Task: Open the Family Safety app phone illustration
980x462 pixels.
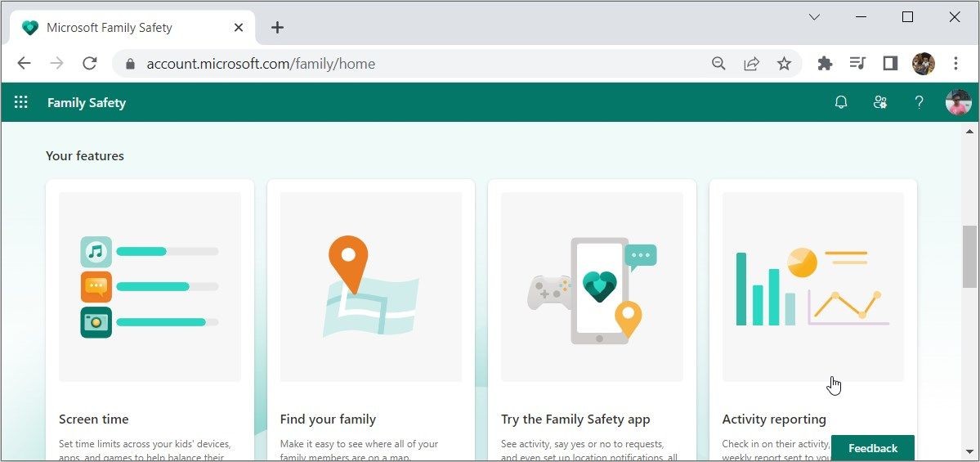Action: [592, 287]
